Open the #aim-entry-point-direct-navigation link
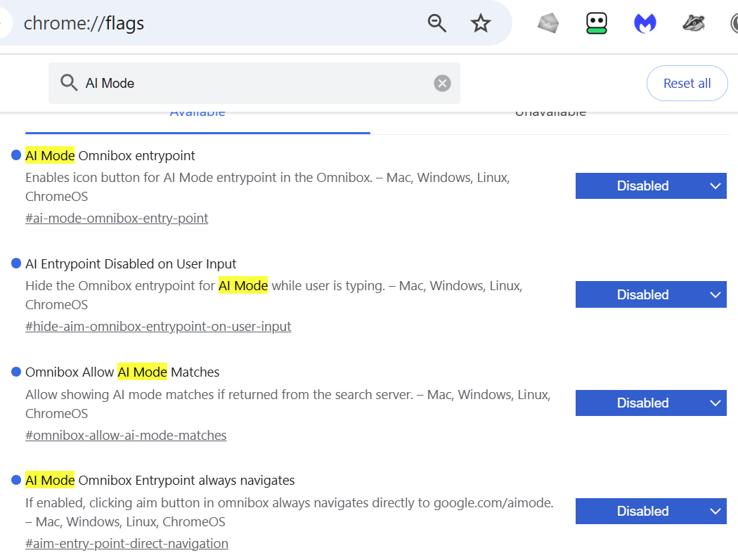The image size is (738, 560). [127, 544]
